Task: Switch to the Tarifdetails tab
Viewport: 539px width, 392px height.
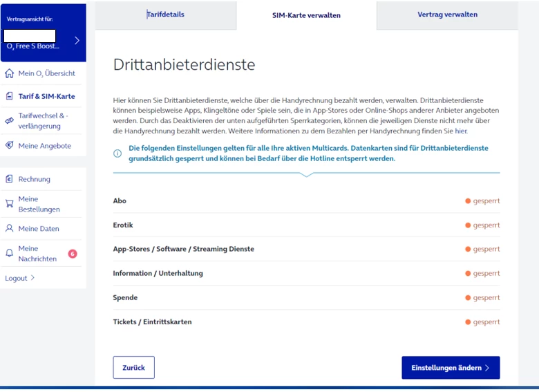Action: pos(166,15)
